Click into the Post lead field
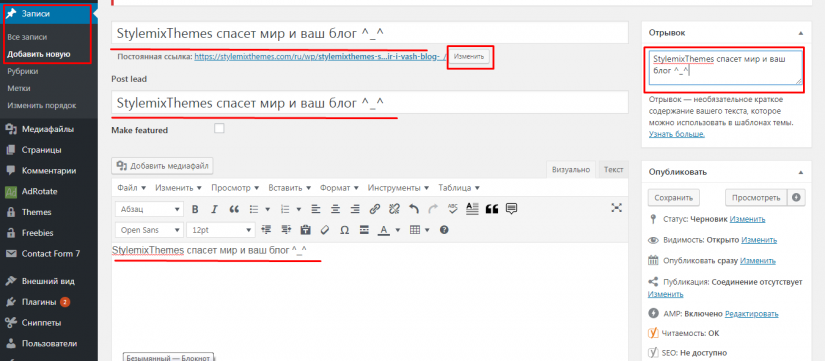 pyautogui.click(x=370, y=102)
